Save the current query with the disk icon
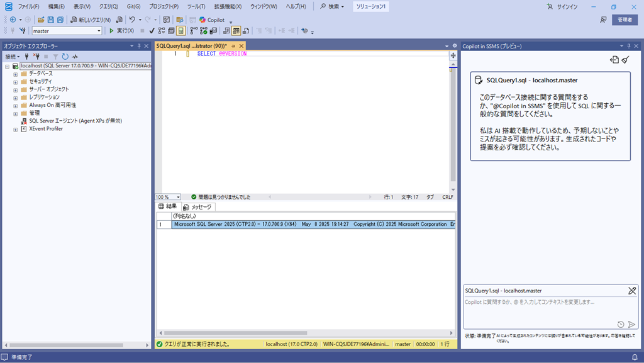This screenshot has width=644, height=363. (50, 20)
